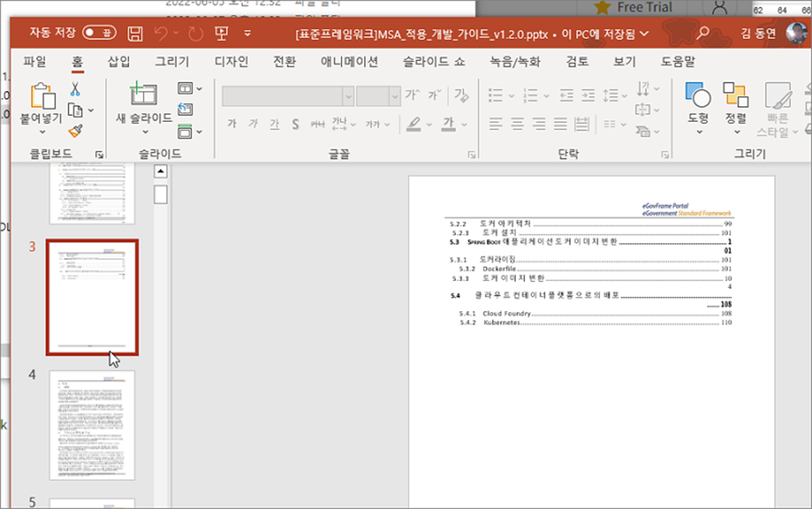Start slideshow from beginning icon in title bar
This screenshot has width=812, height=509.
coord(222,33)
